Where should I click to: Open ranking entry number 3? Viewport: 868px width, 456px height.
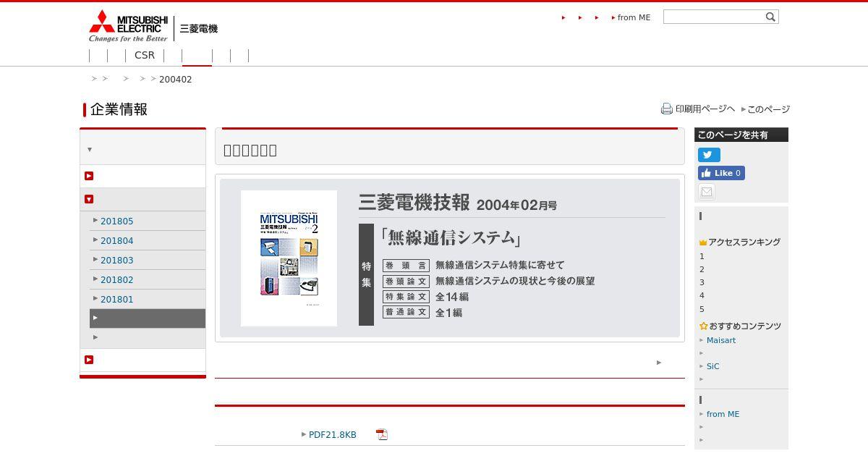(702, 282)
